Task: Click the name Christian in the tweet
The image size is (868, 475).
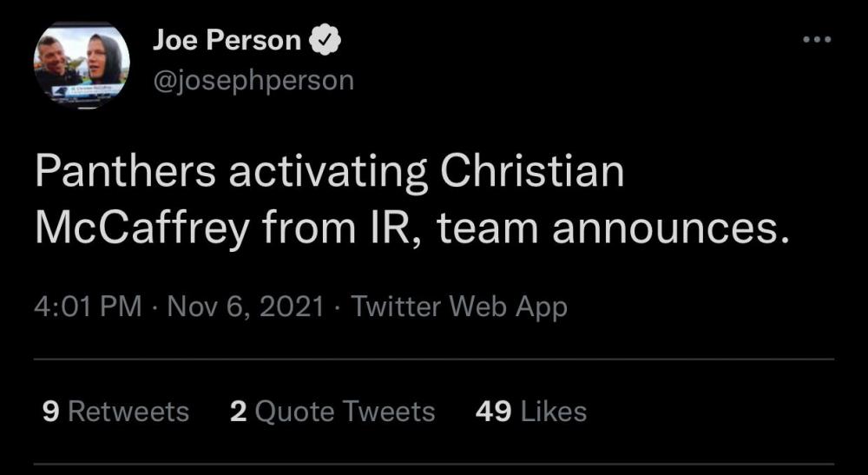Action: [x=532, y=173]
